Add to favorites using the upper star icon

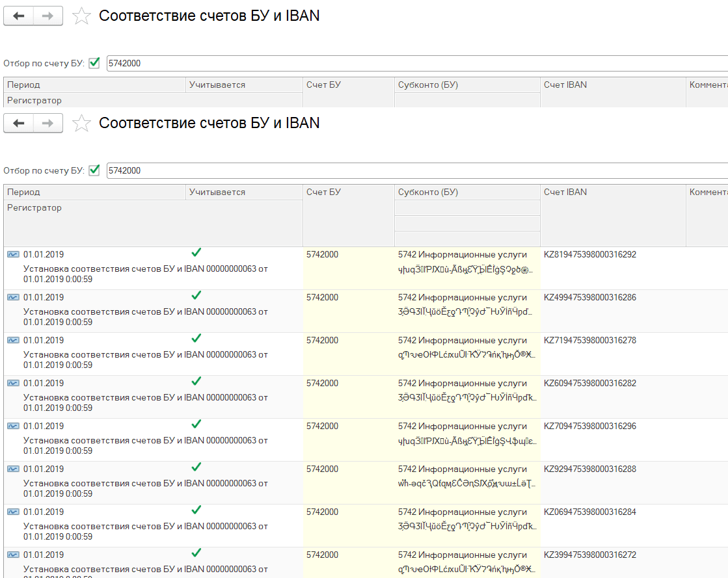point(81,16)
